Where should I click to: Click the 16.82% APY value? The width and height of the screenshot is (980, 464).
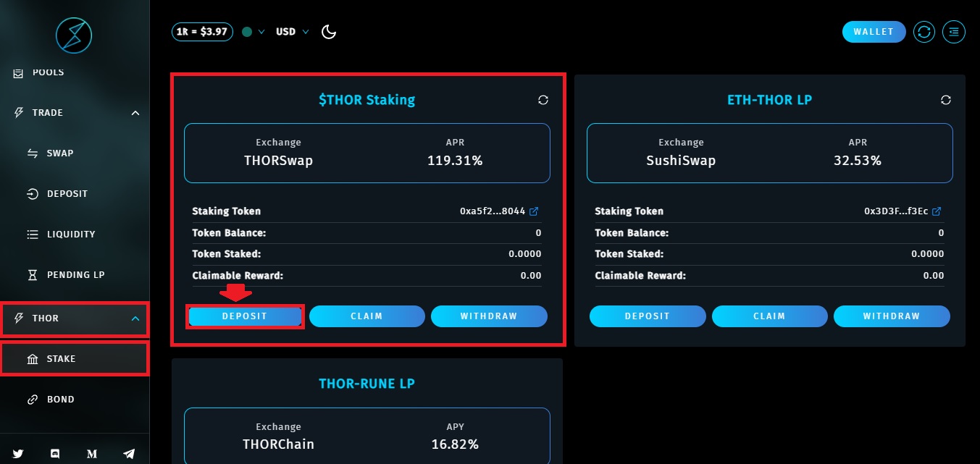tap(455, 444)
